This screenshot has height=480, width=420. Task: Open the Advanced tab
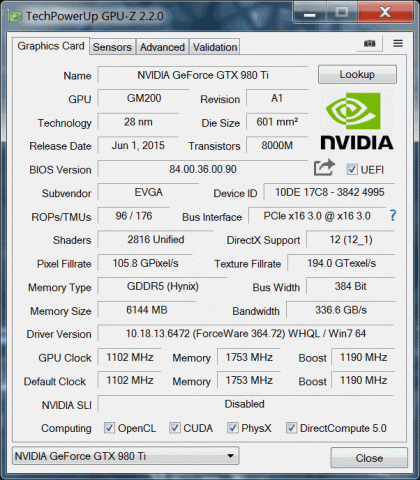point(162,47)
